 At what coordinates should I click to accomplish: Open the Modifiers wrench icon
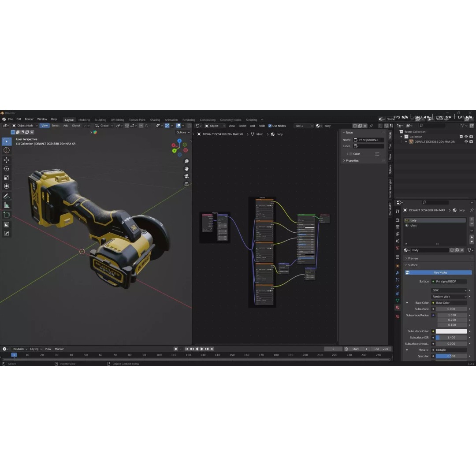click(398, 273)
